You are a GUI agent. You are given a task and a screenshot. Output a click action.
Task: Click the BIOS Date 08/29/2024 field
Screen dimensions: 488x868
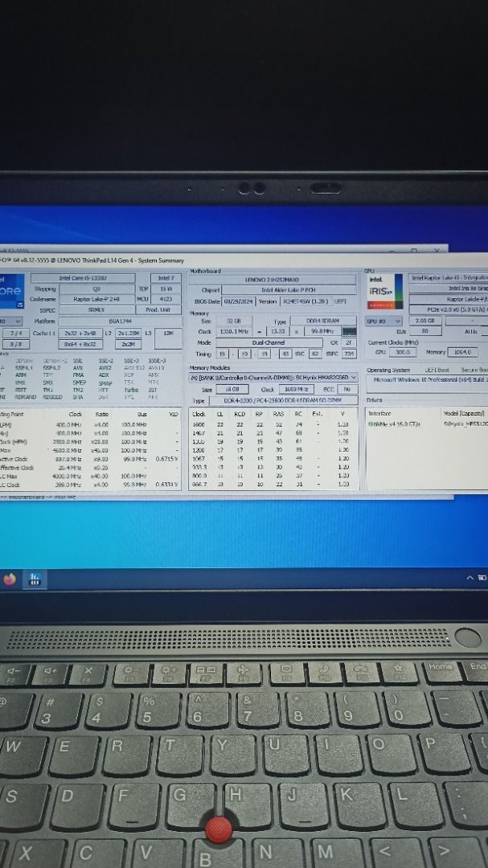(x=239, y=301)
